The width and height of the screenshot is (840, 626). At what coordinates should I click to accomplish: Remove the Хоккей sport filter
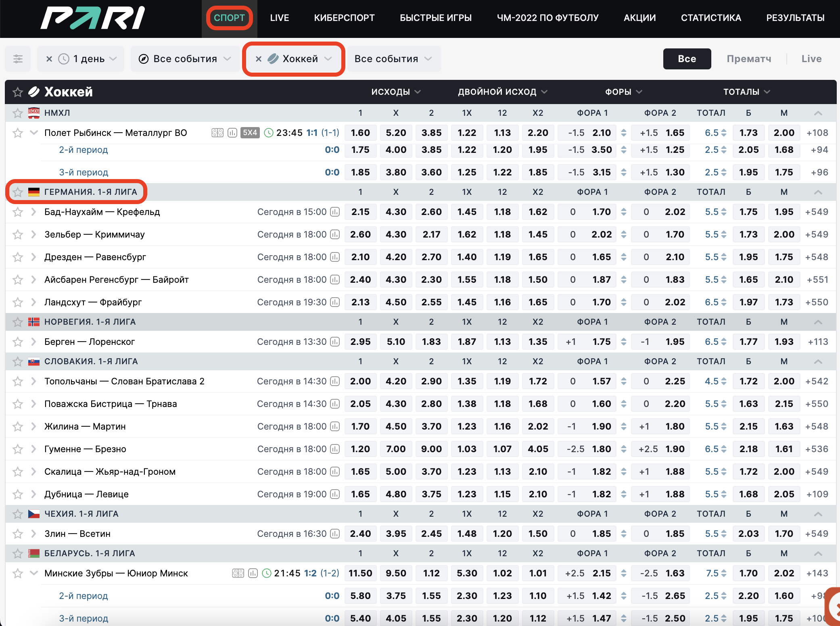coord(259,59)
